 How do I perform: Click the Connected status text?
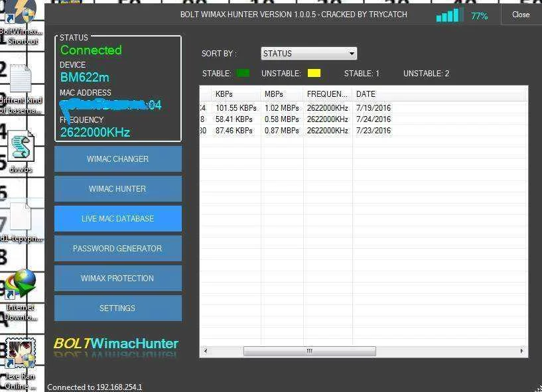91,50
